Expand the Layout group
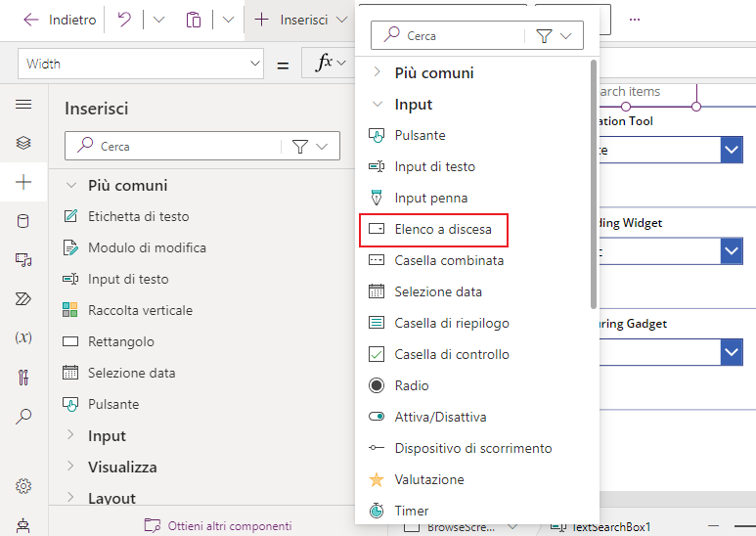The width and height of the screenshot is (756, 536). [x=70, y=498]
